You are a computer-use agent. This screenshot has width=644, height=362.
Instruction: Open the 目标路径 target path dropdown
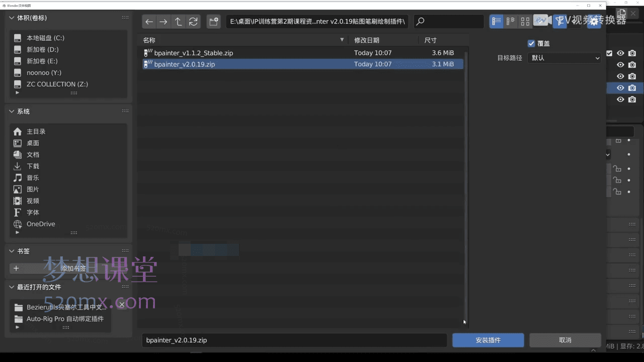coord(564,58)
